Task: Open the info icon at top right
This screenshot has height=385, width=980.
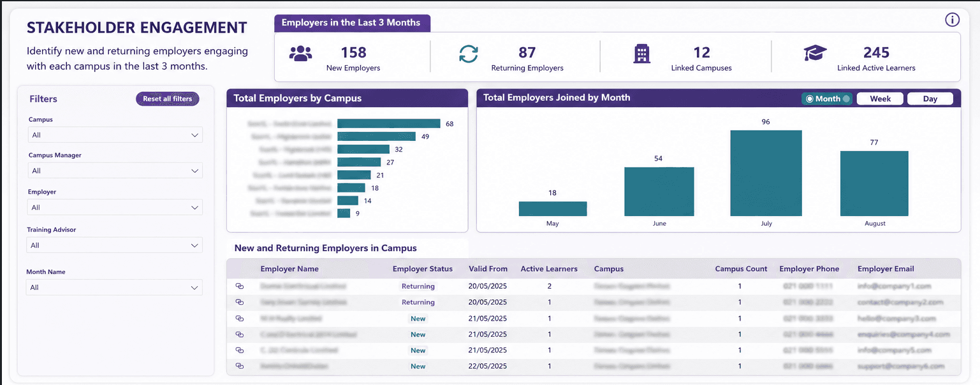Action: click(x=952, y=20)
